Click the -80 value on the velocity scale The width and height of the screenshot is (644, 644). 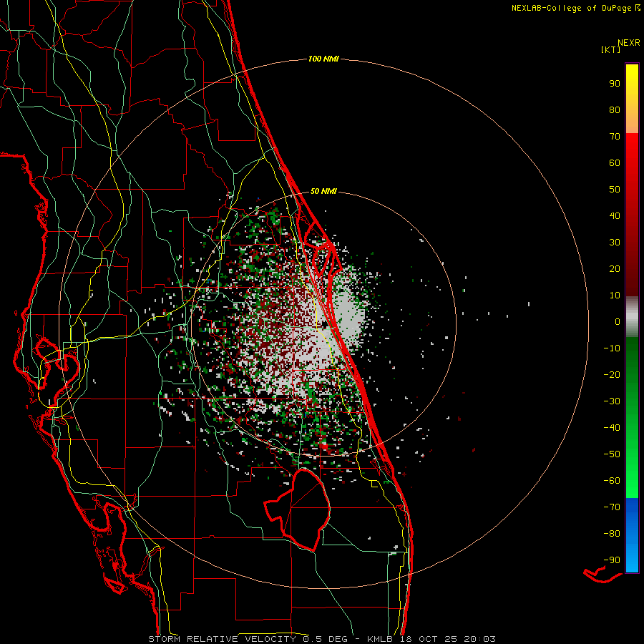coord(612,534)
